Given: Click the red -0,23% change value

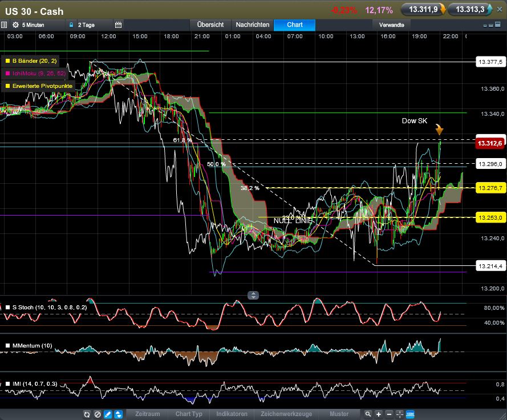Looking at the screenshot, I should pyautogui.click(x=344, y=10).
